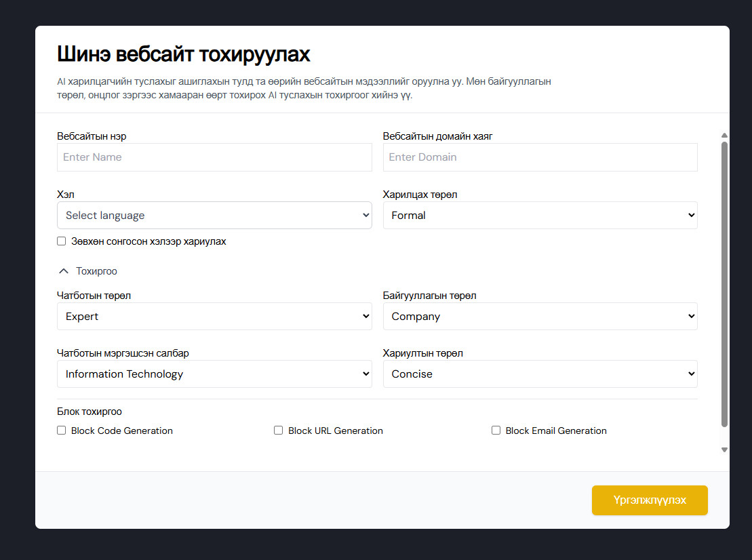Tick the Зөвхөн сонгосон хэлээр хариулах checkbox
The image size is (752, 560).
pos(62,241)
